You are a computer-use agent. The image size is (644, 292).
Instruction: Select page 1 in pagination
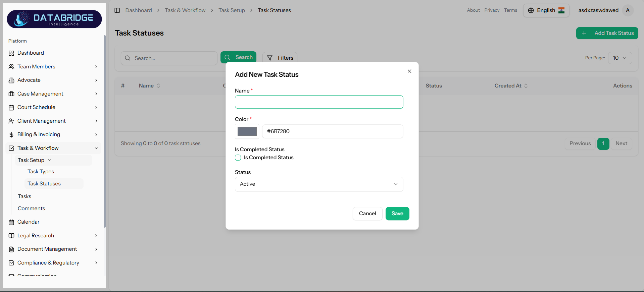pos(603,143)
